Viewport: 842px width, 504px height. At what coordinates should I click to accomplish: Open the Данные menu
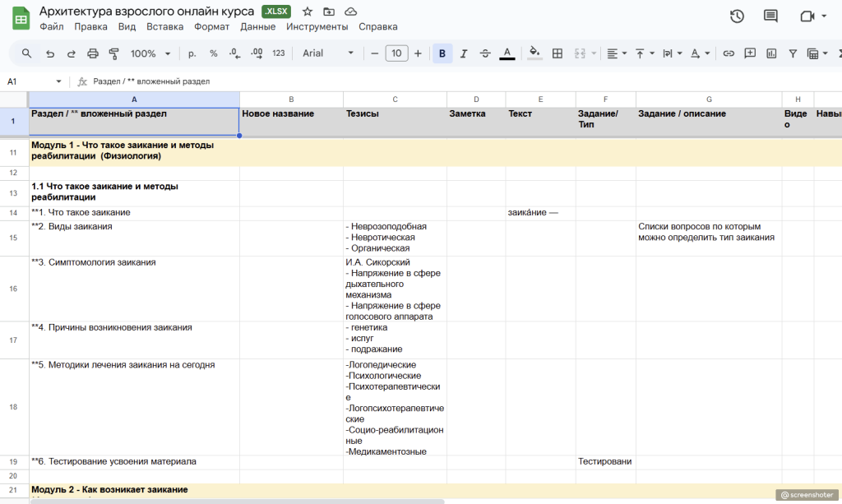pos(258,26)
